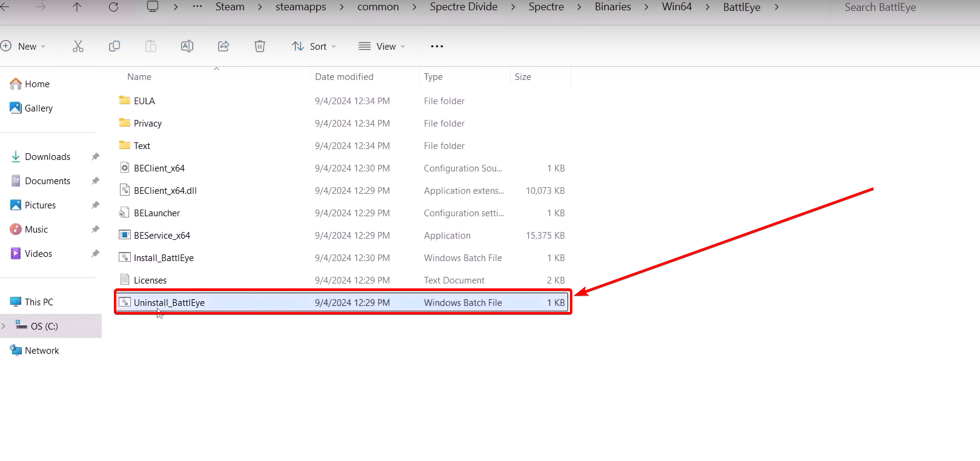980x461 pixels.
Task: Click the Licenses text document icon
Action: [x=125, y=280]
